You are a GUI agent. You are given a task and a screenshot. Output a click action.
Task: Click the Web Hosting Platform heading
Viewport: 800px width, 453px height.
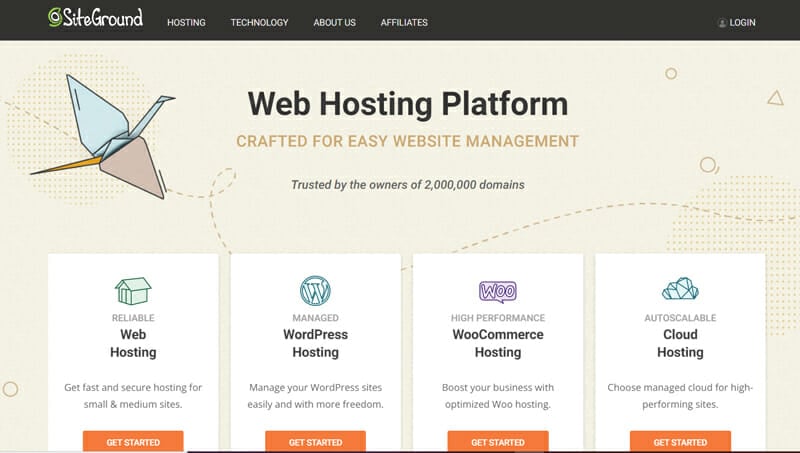point(408,104)
